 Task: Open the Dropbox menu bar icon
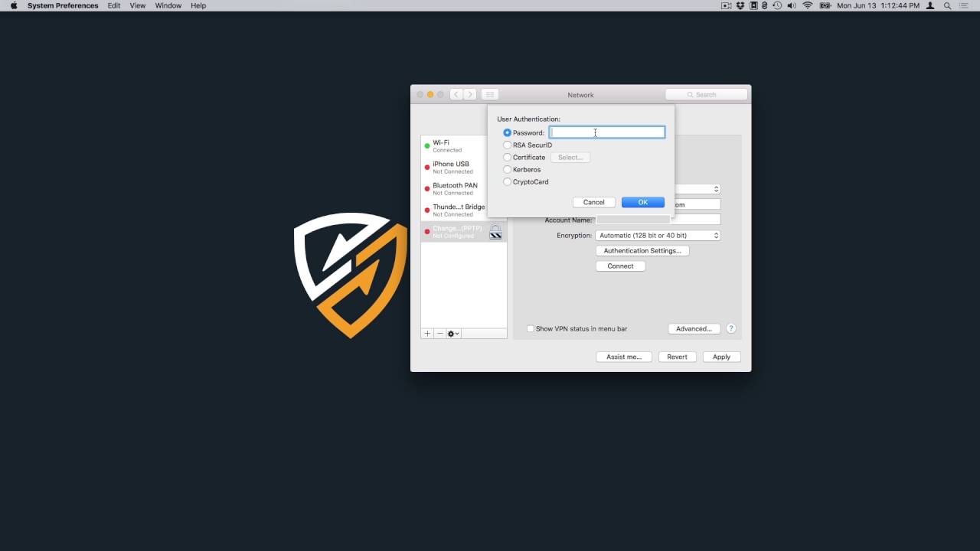[x=740, y=5]
